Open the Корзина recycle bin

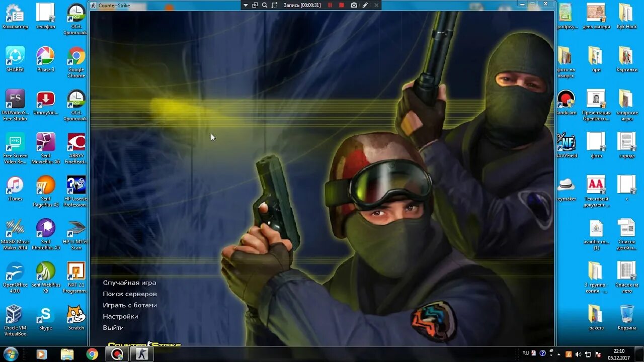tap(627, 317)
